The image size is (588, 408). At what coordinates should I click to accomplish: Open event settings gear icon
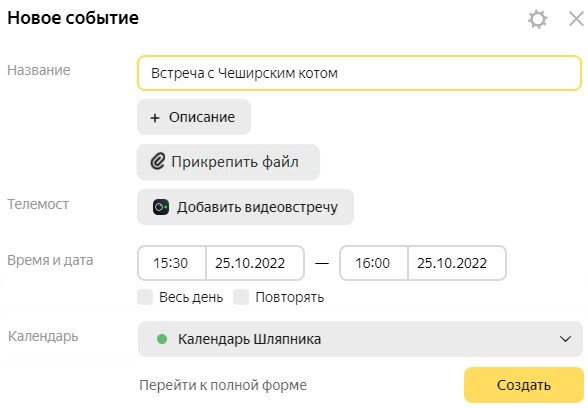(537, 19)
